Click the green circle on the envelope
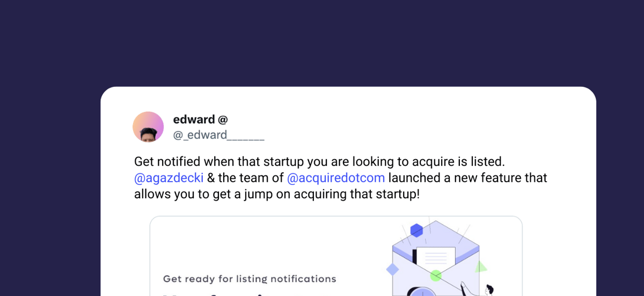This screenshot has width=644, height=296. pos(436,276)
